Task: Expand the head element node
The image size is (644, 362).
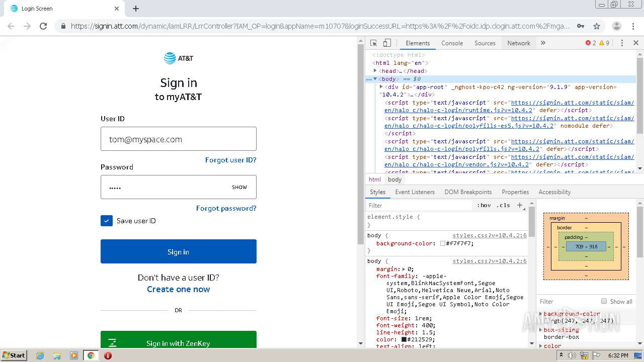Action: pos(375,71)
